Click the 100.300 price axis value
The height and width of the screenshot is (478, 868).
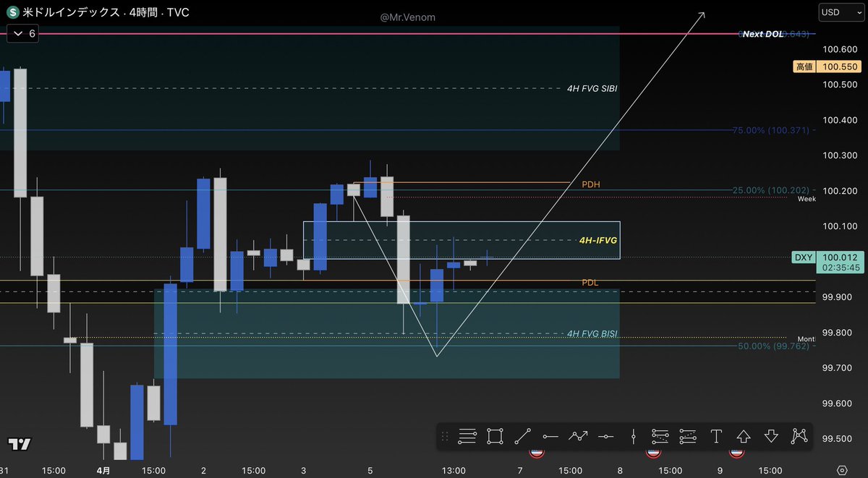click(841, 155)
